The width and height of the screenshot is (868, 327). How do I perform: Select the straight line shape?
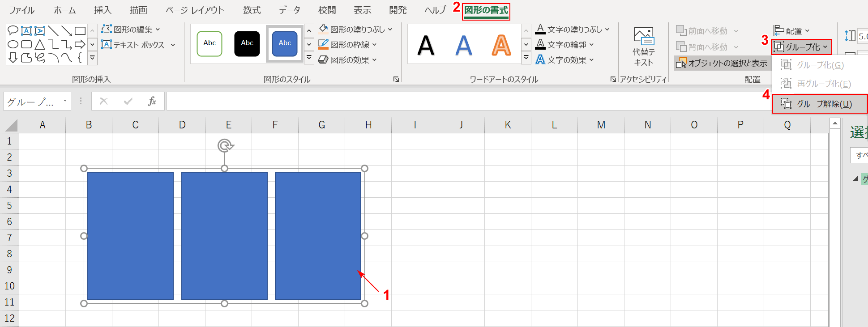(53, 30)
